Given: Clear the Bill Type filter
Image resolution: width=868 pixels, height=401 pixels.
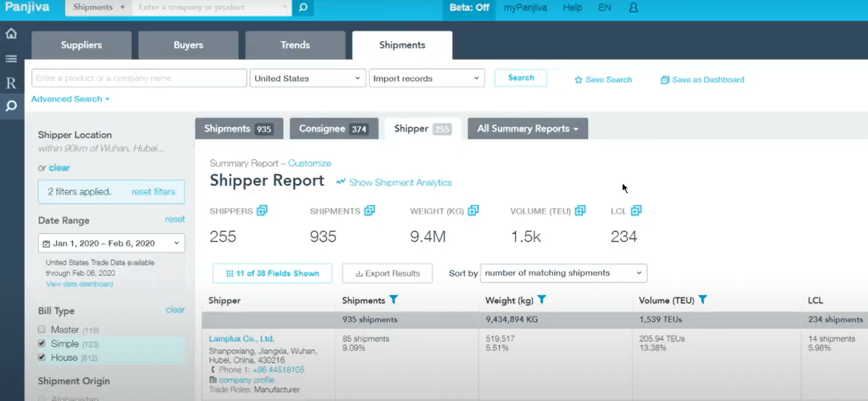Looking at the screenshot, I should pyautogui.click(x=175, y=310).
